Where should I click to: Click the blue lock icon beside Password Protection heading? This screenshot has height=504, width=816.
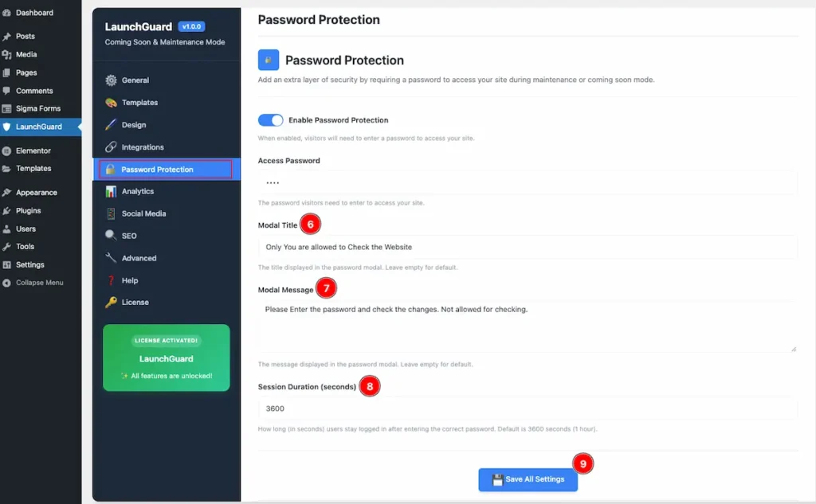coord(269,60)
